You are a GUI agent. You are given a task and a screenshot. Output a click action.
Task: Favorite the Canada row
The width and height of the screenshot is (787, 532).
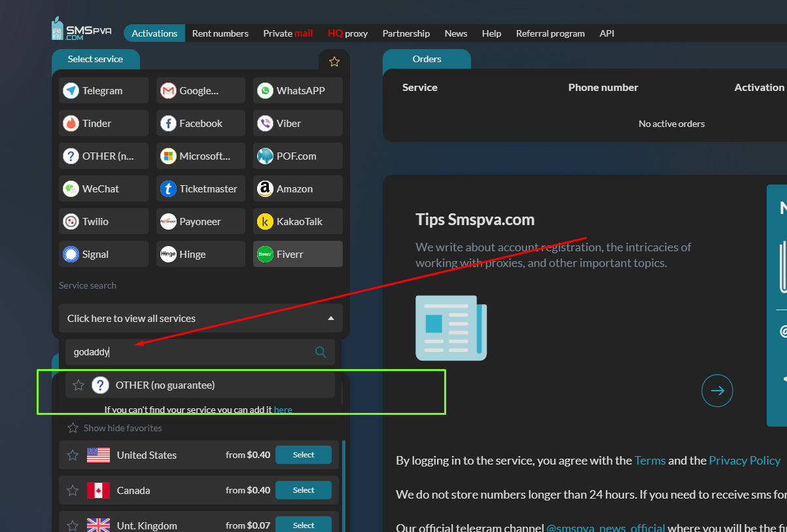click(x=73, y=490)
